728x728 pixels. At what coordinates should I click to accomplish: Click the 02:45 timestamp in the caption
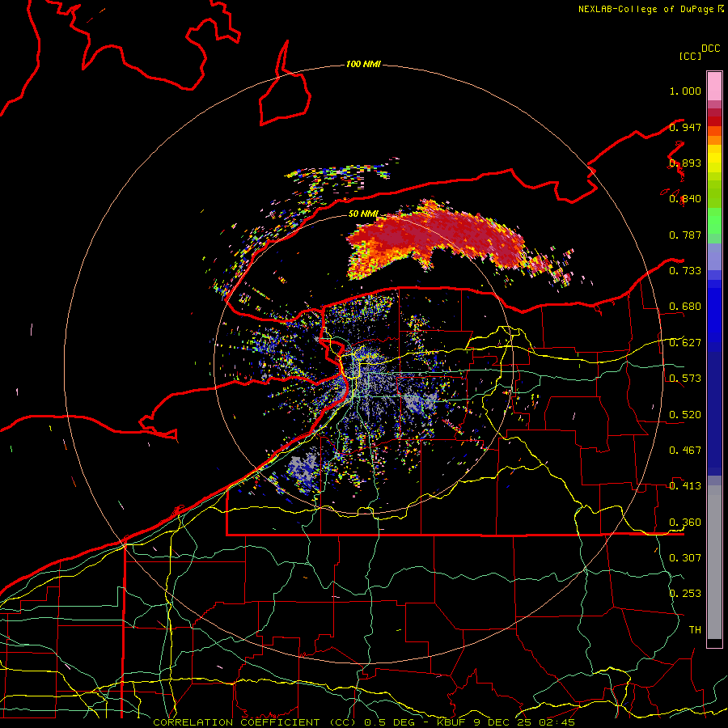(557, 722)
